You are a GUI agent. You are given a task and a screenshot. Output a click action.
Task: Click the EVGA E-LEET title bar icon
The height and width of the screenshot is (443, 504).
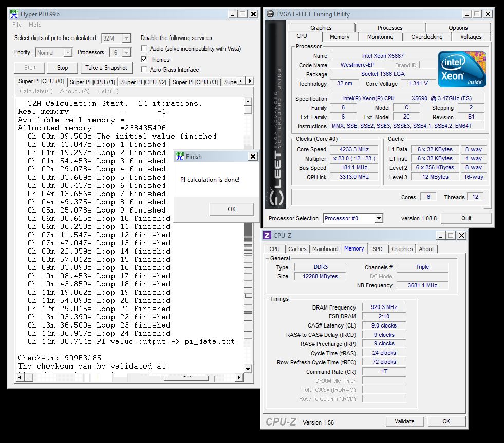[x=270, y=14]
